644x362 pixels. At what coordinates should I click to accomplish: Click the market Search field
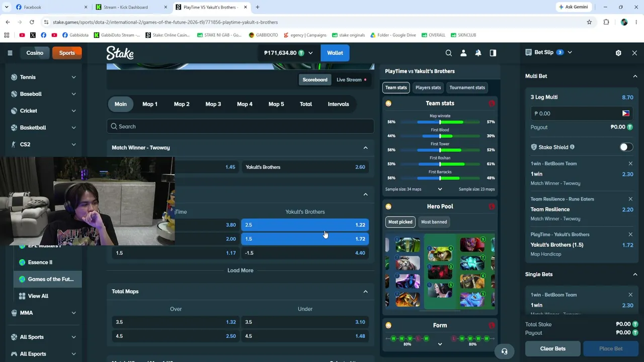(x=240, y=127)
